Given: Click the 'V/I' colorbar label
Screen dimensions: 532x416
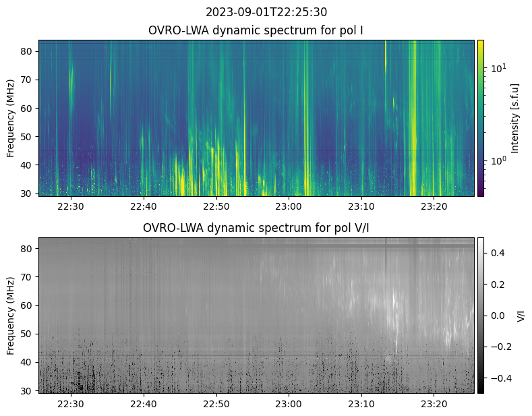Looking at the screenshot, I should click(x=521, y=315).
